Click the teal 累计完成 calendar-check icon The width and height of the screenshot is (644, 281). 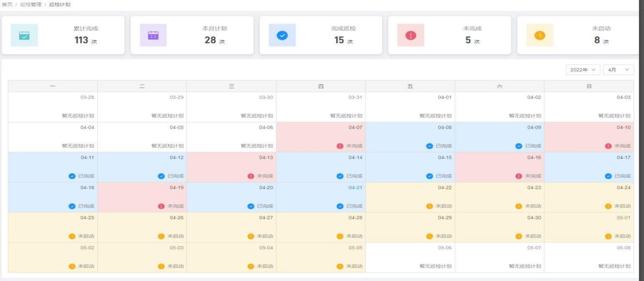[24, 35]
